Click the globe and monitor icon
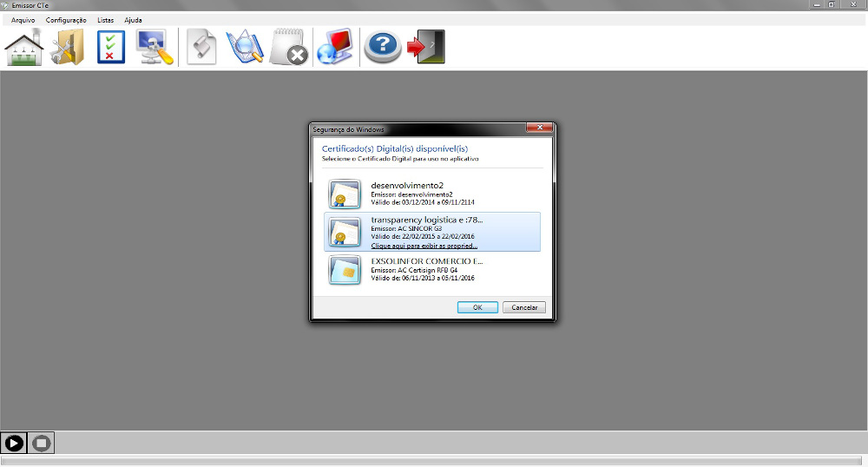The width and height of the screenshot is (868, 467). pos(335,47)
